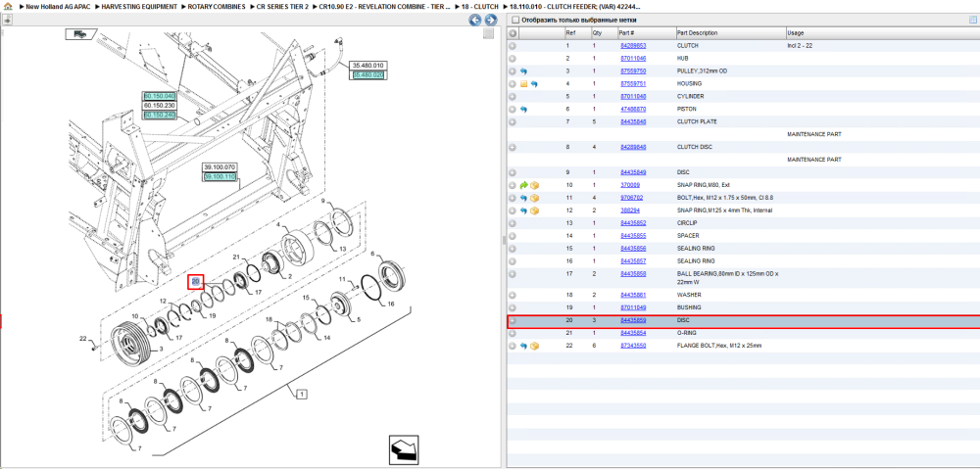Add BUSHING row with plus icon
Image resolution: width=980 pixels, height=469 pixels.
[x=513, y=307]
